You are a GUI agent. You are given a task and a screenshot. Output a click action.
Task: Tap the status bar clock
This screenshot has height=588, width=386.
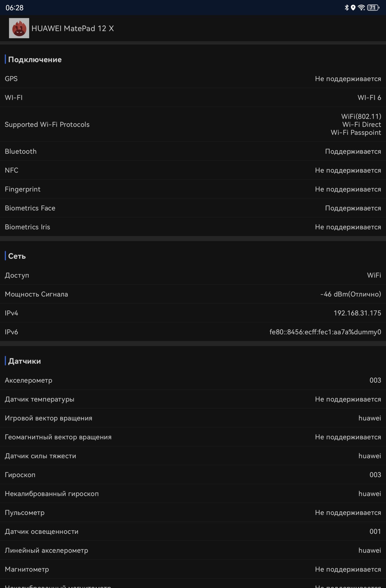pyautogui.click(x=14, y=8)
